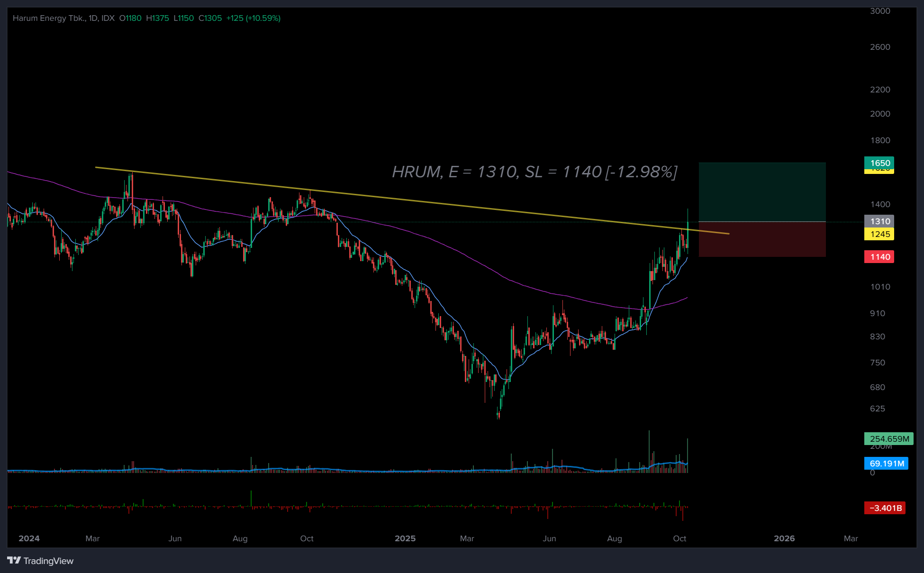Click the +125 (+10.59%) change value
Viewport: 924px width, 573px height.
tap(253, 18)
